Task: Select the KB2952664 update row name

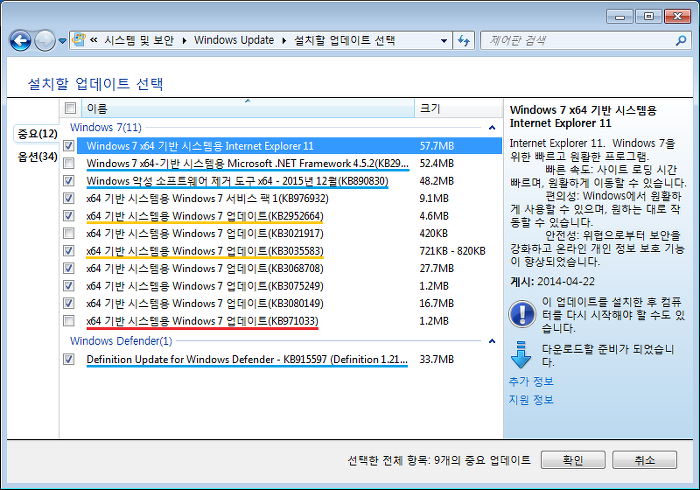Action: [x=205, y=216]
